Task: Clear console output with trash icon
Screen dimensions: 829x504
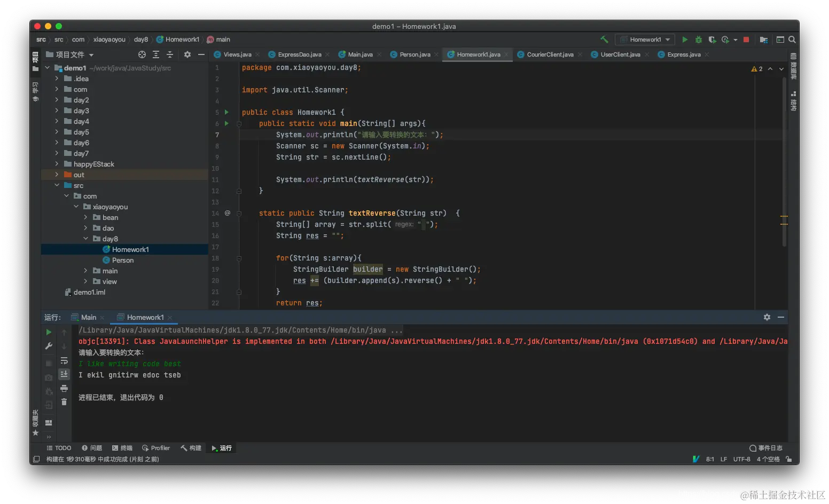Action: click(x=64, y=402)
